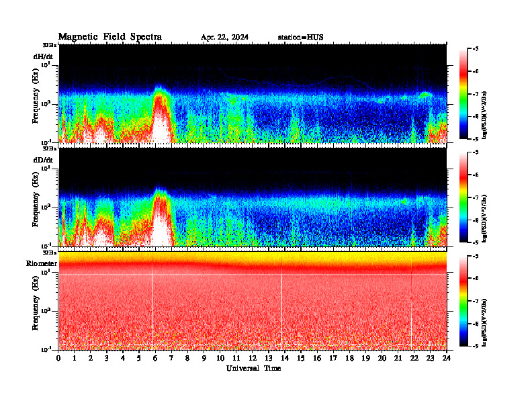Click hour "21" on the Universal Time axis

[398, 358]
